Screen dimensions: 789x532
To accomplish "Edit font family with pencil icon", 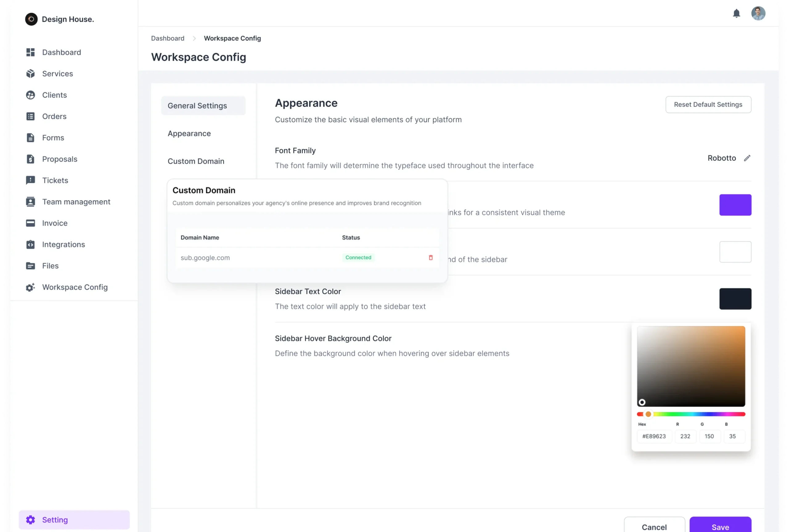I will (747, 158).
